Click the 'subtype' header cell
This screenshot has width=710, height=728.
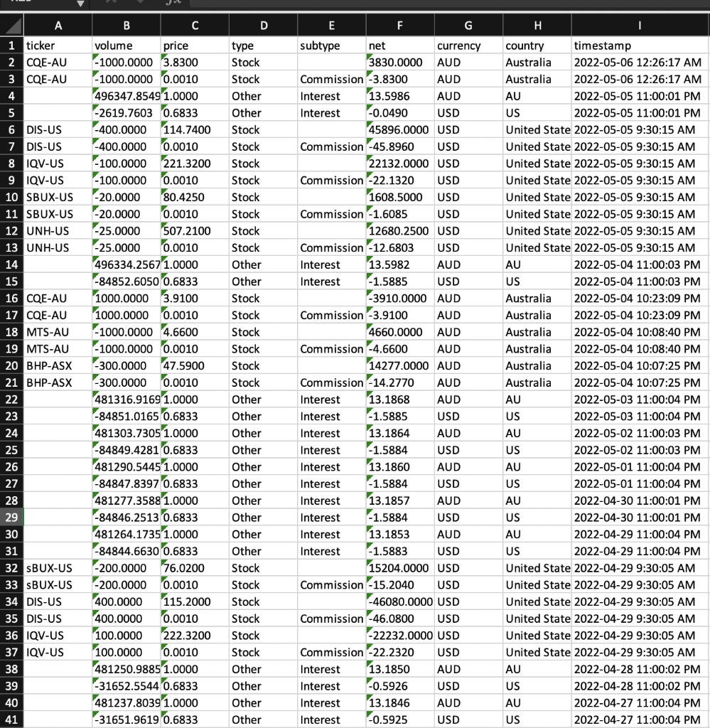pos(332,45)
